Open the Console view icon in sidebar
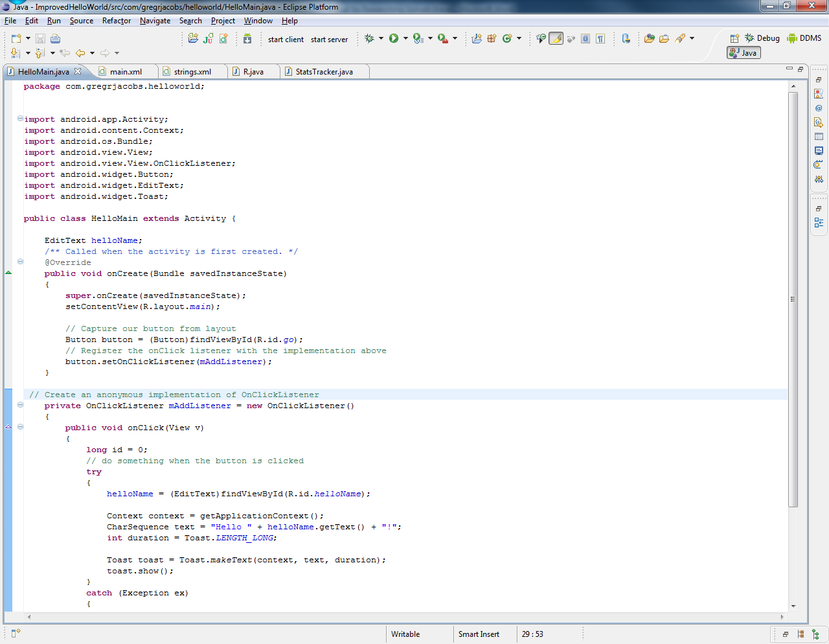829x644 pixels. click(x=819, y=150)
